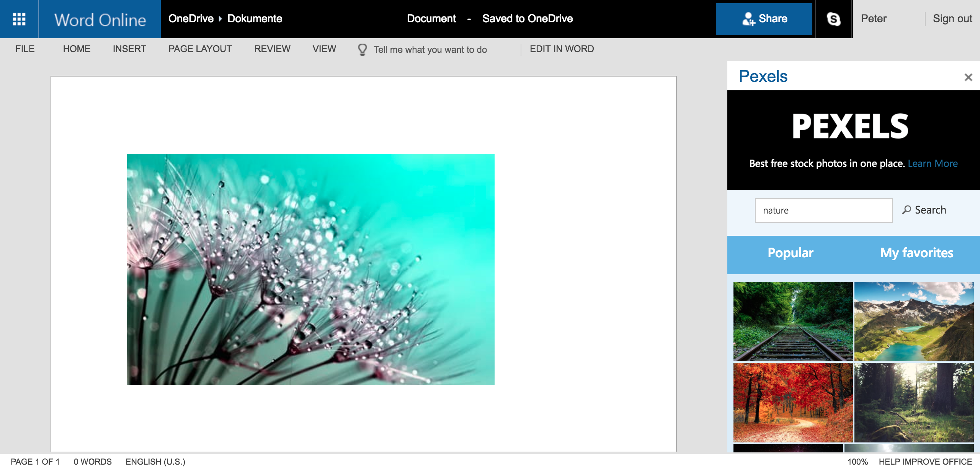This screenshot has height=470, width=980.
Task: Click the nature search input field
Action: (x=823, y=210)
